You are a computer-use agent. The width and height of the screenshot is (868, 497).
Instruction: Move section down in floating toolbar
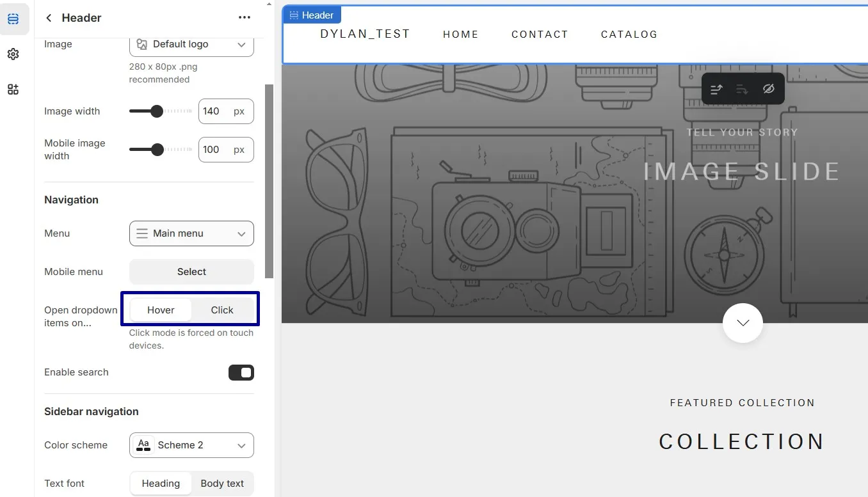click(x=743, y=90)
